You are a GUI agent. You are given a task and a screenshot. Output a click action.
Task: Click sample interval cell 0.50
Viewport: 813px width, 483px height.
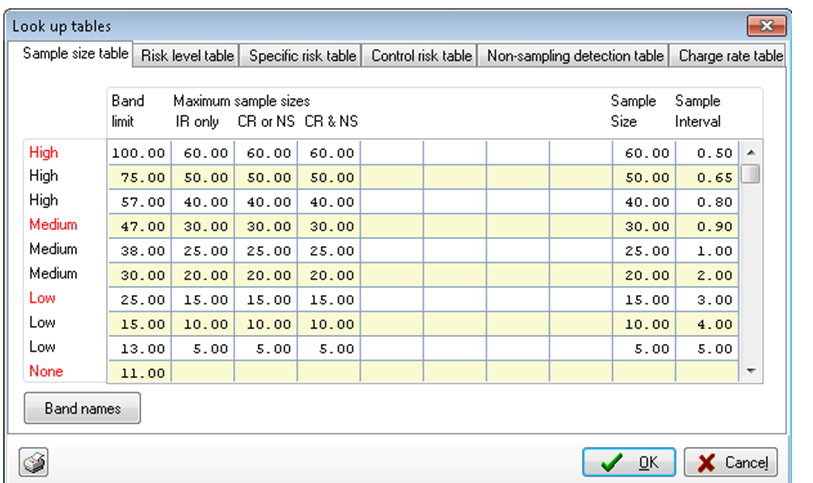click(707, 153)
